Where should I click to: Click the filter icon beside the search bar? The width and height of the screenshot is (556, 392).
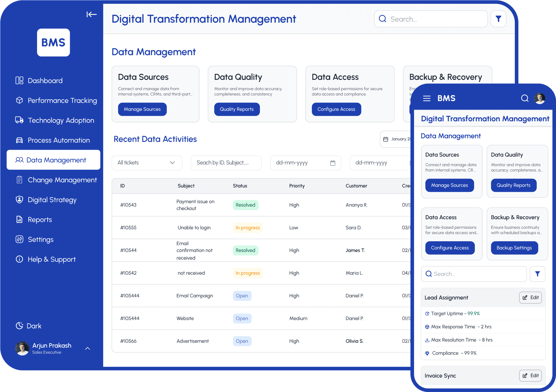coord(498,19)
